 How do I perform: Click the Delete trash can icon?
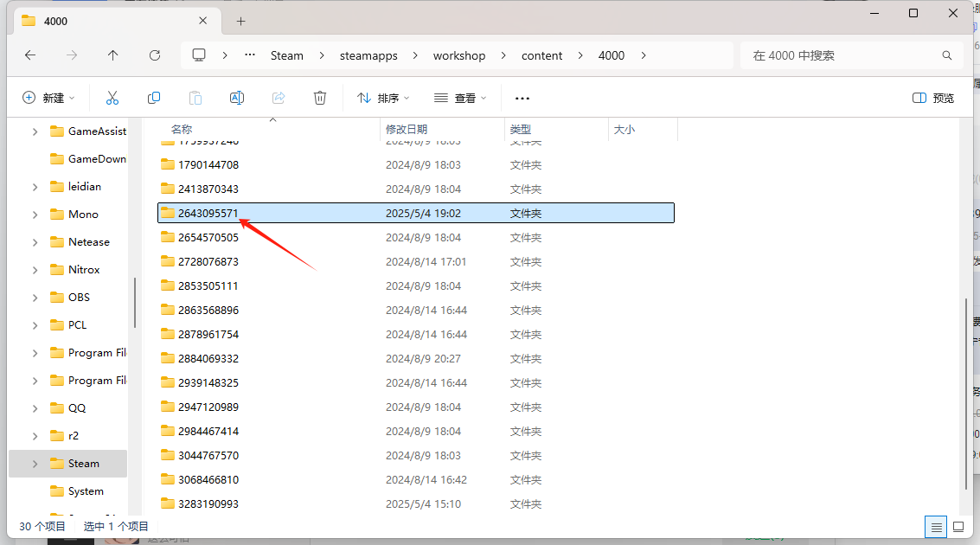click(320, 98)
